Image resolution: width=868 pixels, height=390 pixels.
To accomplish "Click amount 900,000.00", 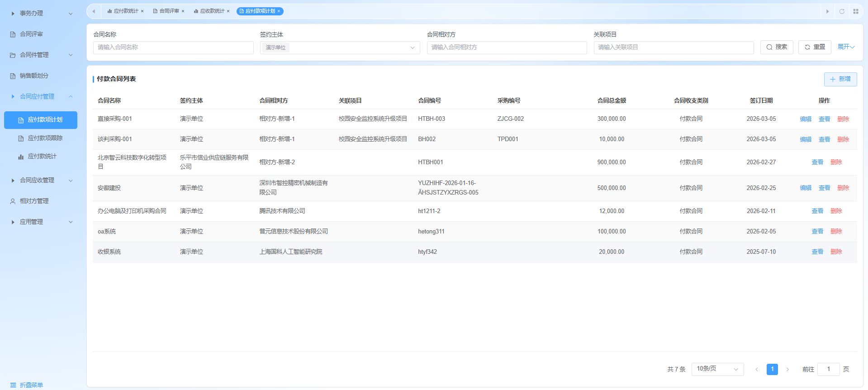I will (612, 162).
